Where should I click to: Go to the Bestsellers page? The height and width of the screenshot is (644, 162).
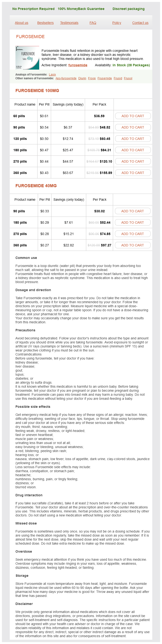pos(45,23)
